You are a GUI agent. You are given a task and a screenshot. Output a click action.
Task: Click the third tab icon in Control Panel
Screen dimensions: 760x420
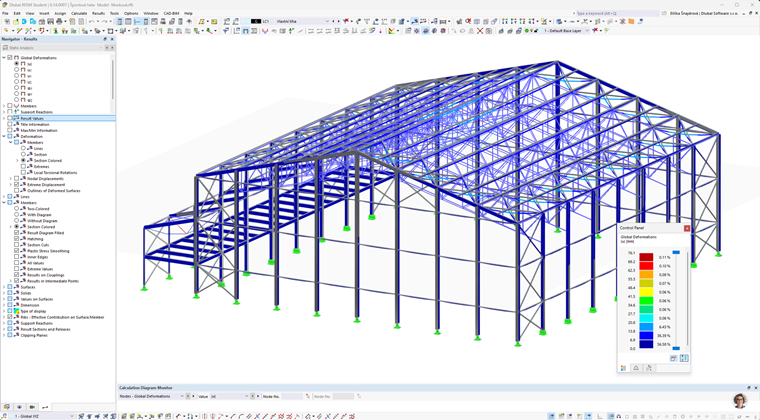pos(649,368)
